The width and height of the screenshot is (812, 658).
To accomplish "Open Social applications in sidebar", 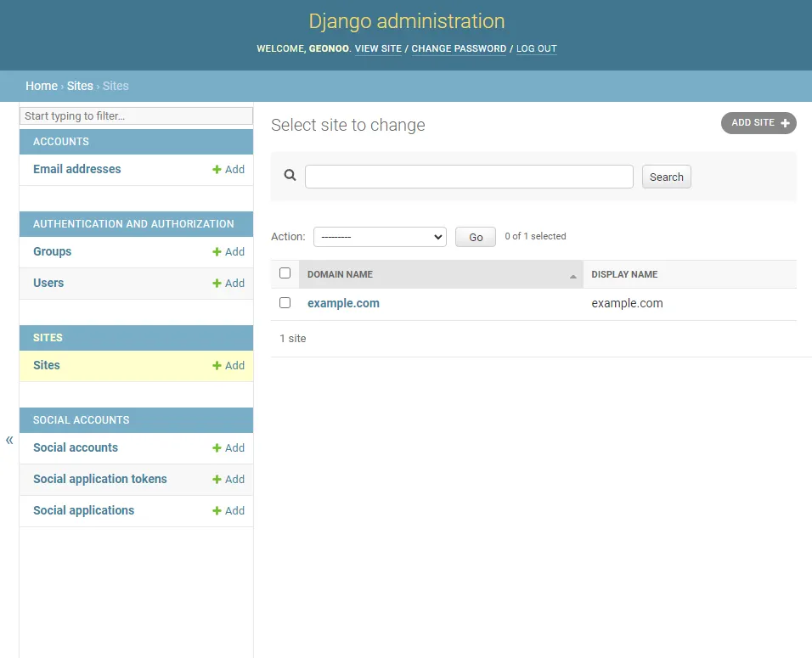I will (83, 510).
